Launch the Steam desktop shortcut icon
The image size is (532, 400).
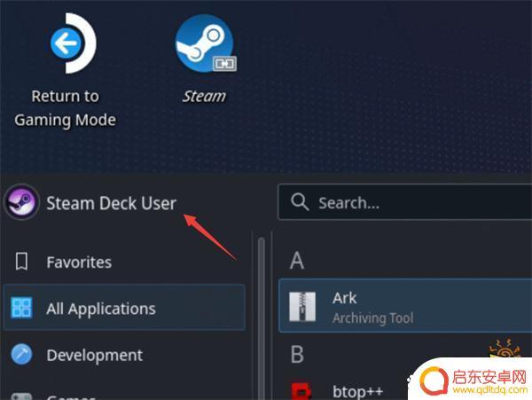[205, 43]
